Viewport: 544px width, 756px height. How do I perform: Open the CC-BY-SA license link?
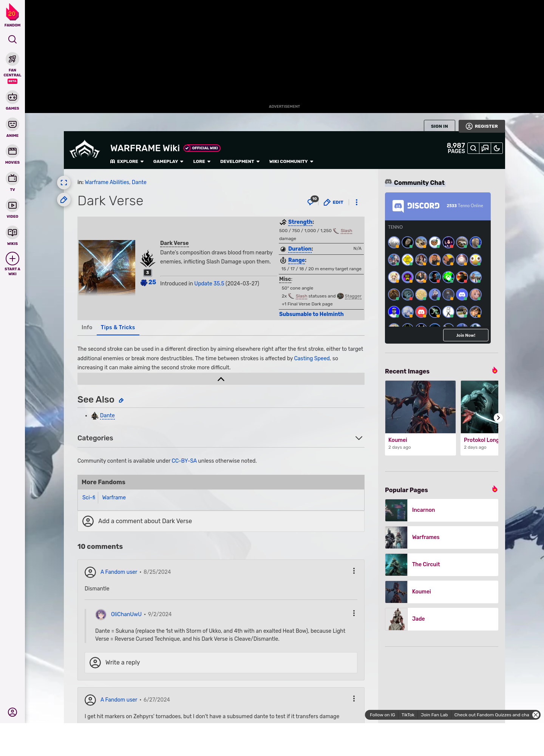click(x=184, y=461)
